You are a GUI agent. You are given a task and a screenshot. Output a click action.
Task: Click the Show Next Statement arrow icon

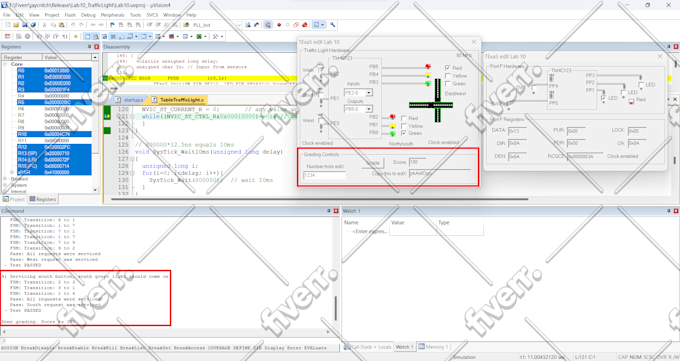click(x=75, y=36)
